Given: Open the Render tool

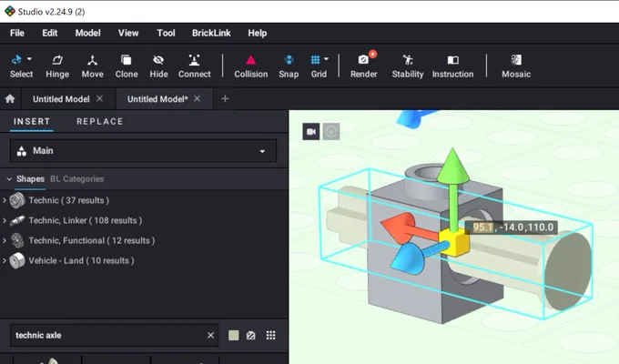Looking at the screenshot, I should pyautogui.click(x=363, y=66).
